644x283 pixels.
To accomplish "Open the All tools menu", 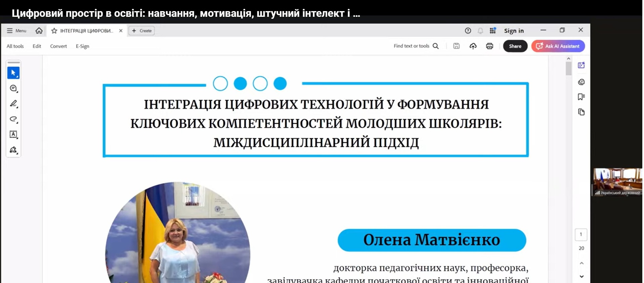I will (15, 46).
